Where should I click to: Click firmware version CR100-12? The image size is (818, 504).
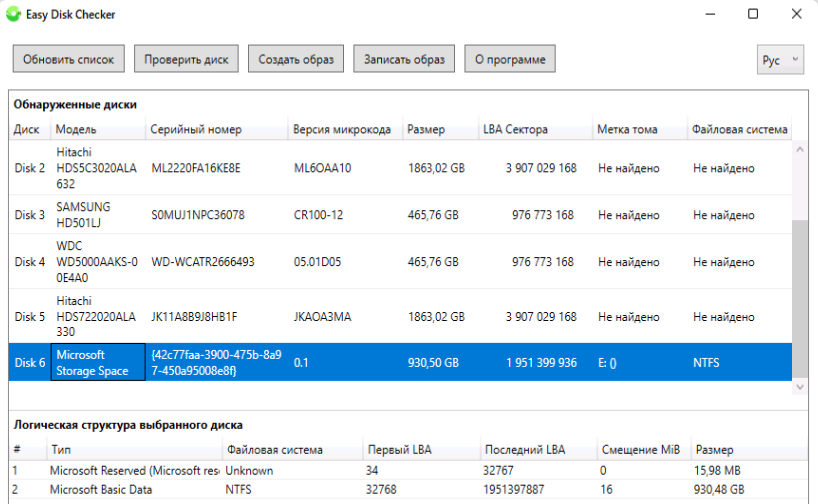click(318, 214)
